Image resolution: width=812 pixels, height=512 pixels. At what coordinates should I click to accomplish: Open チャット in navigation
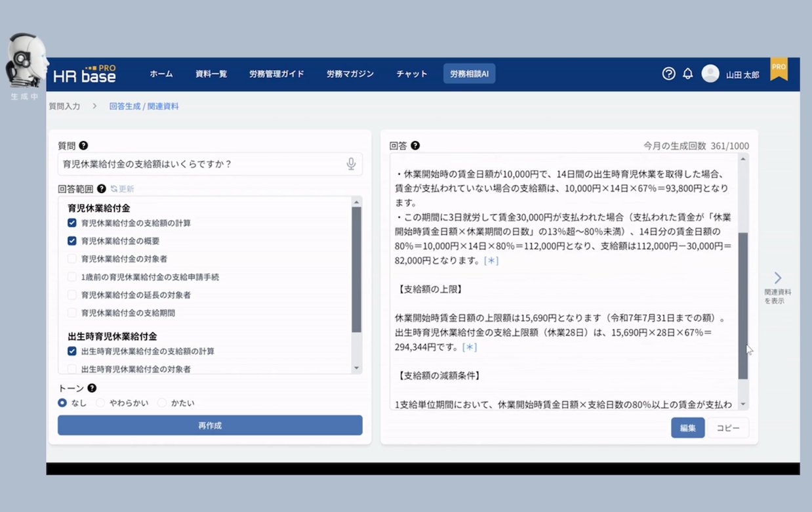tap(412, 74)
